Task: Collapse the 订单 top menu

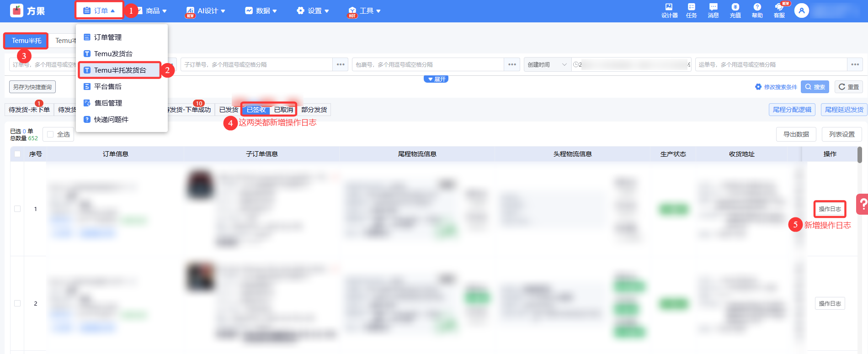Action: click(99, 11)
